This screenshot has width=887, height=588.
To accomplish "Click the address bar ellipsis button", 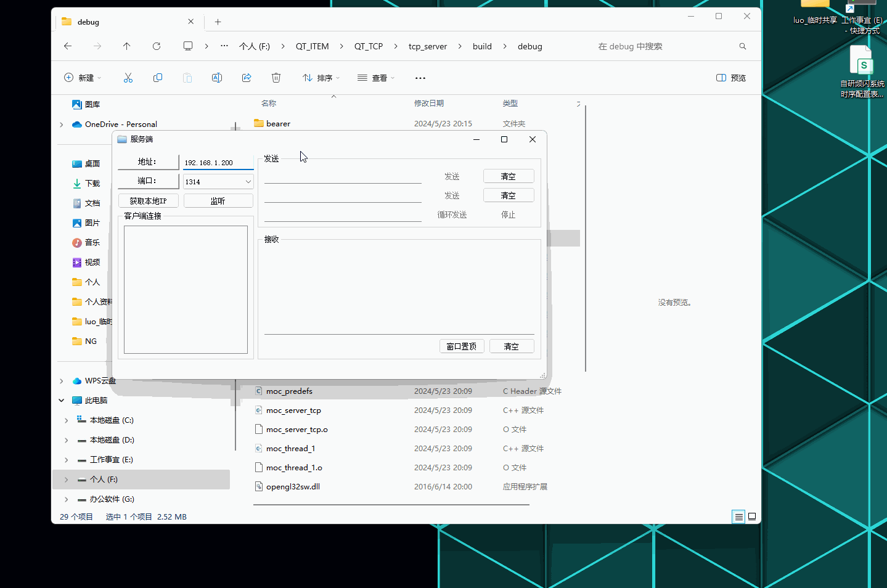I will coord(224,46).
